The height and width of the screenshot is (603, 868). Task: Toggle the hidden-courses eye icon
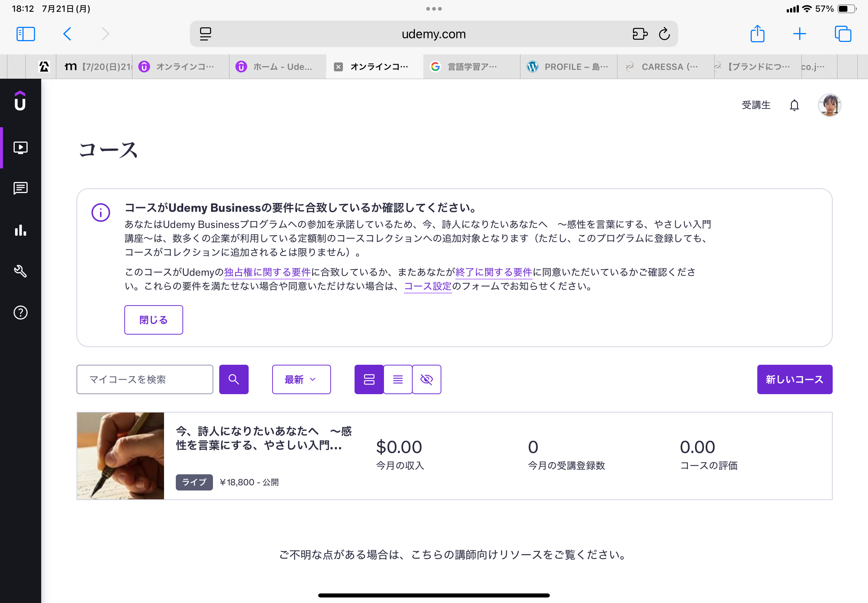(426, 379)
